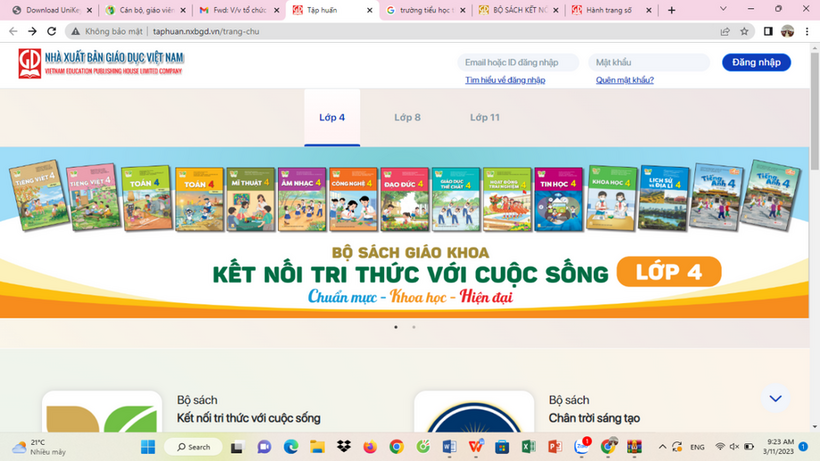Screen dimensions: 820x461
Task: Click the ENG language indicator in the tray
Action: (697, 447)
